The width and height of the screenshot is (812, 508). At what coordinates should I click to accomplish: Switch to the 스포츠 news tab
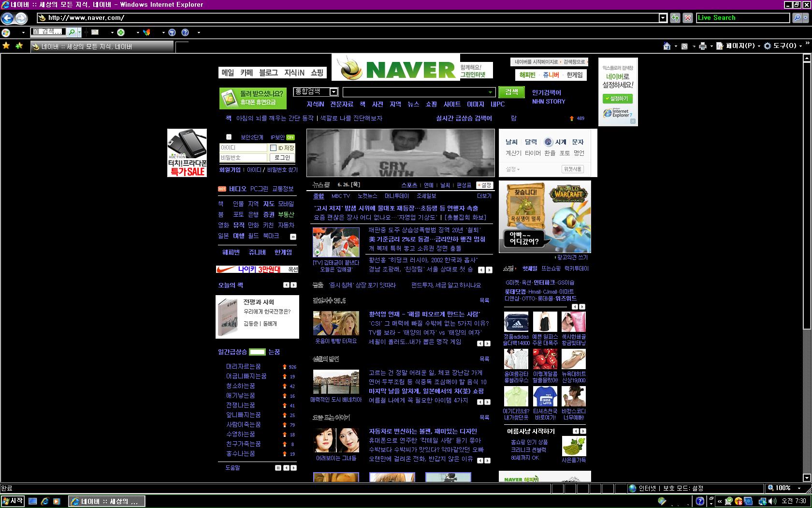409,185
